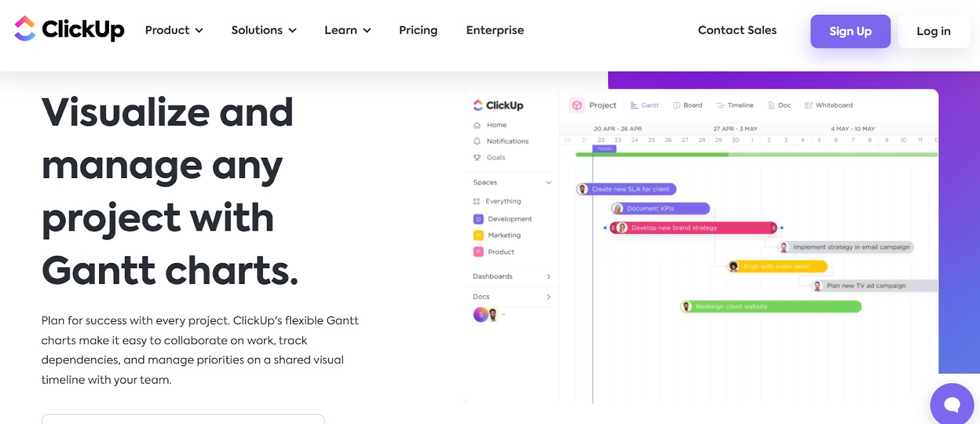Switch to the Whiteboard tab

[x=828, y=105]
